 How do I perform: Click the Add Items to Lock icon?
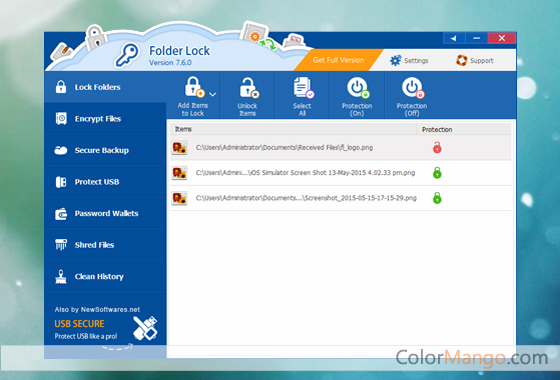pyautogui.click(x=194, y=87)
